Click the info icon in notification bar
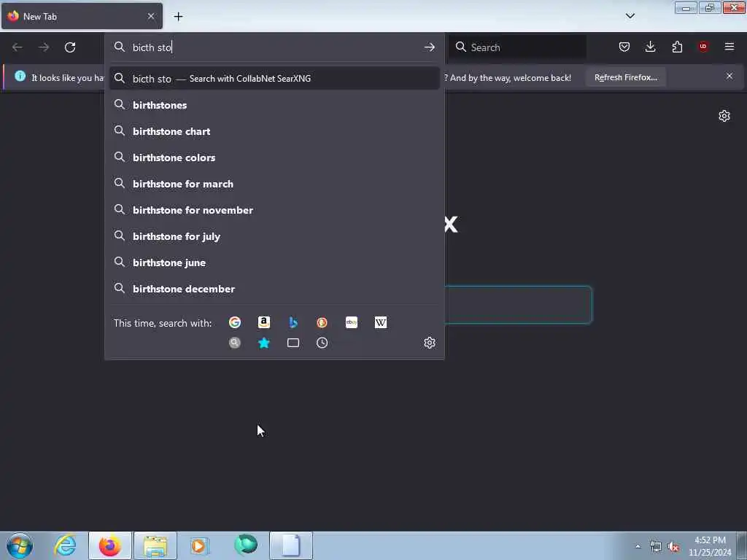 20,76
